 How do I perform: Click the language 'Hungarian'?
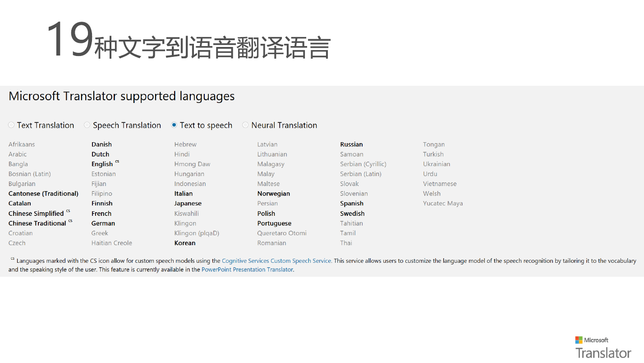pyautogui.click(x=189, y=174)
